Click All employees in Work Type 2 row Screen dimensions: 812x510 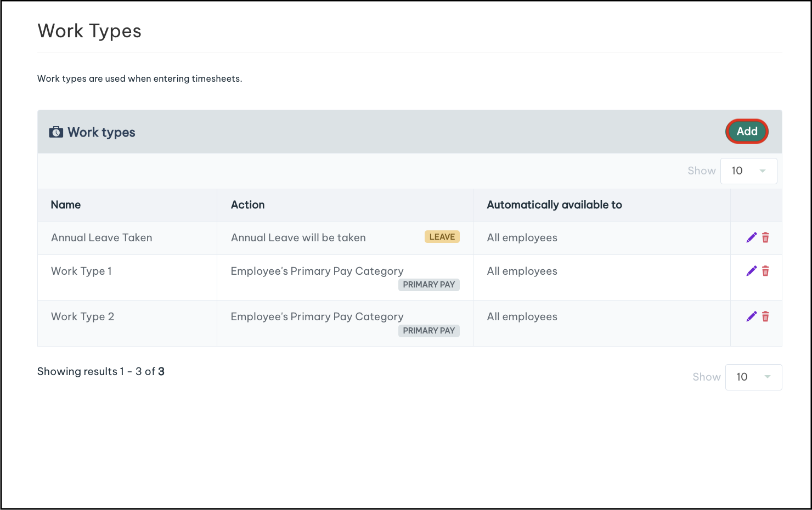(522, 316)
